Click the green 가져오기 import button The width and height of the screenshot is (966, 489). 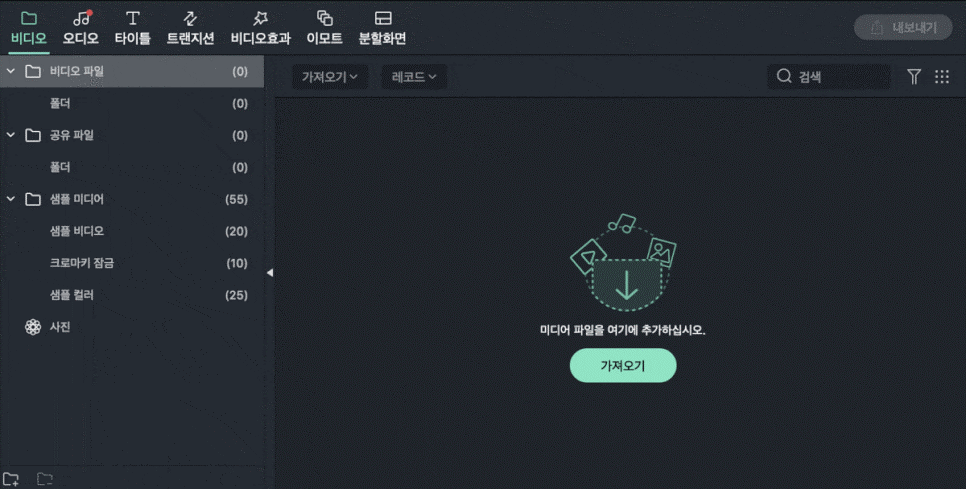pos(623,366)
